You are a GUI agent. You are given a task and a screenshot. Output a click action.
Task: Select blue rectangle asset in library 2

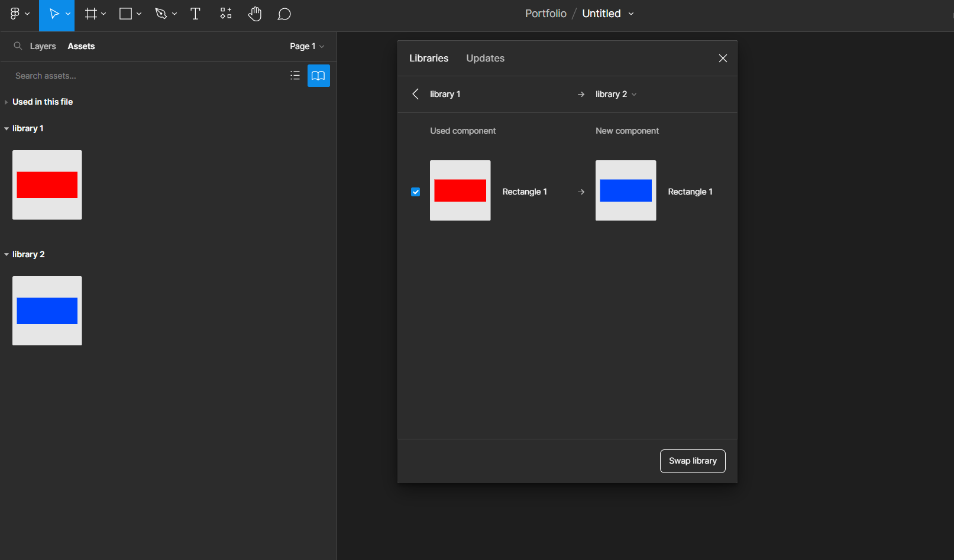[47, 311]
